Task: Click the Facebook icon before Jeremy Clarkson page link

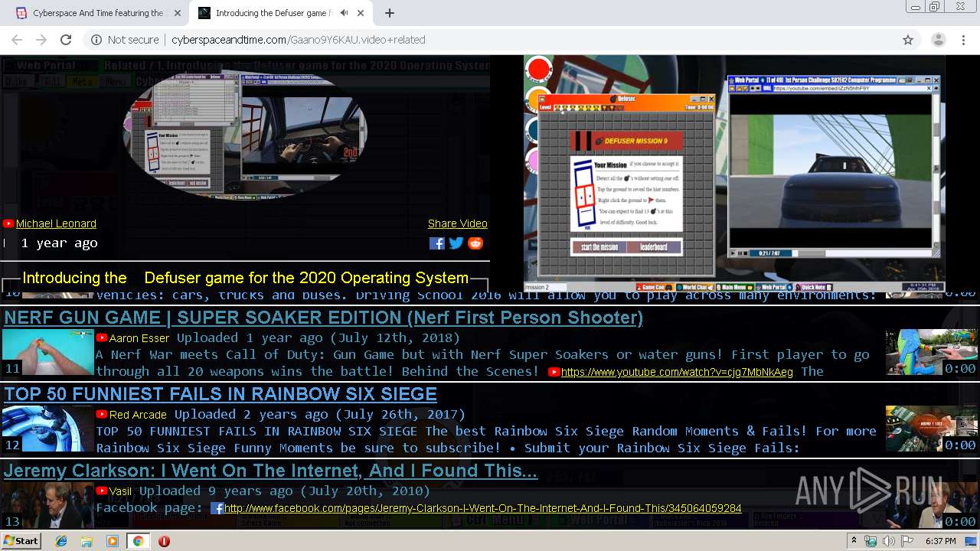Action: point(217,508)
